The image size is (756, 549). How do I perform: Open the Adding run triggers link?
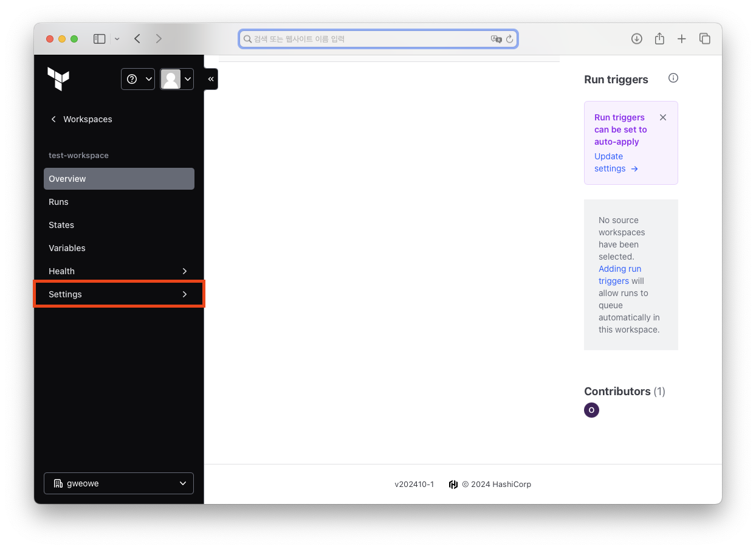pos(620,275)
